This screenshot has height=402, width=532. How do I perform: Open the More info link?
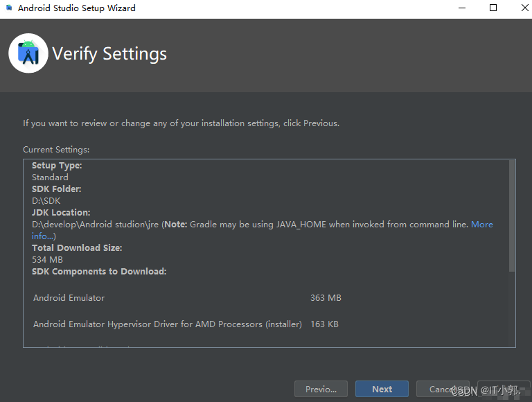click(482, 225)
